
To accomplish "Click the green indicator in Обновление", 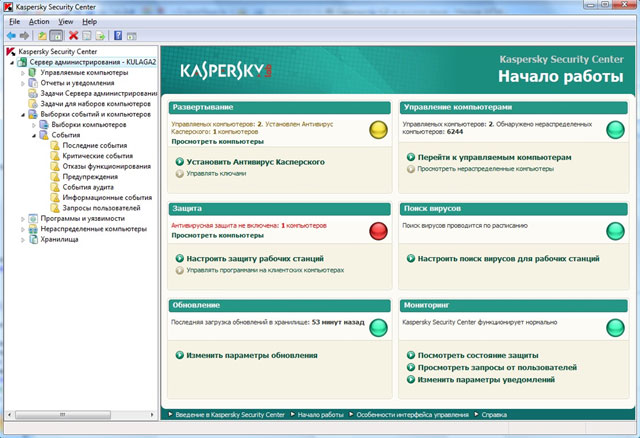I will pyautogui.click(x=378, y=328).
